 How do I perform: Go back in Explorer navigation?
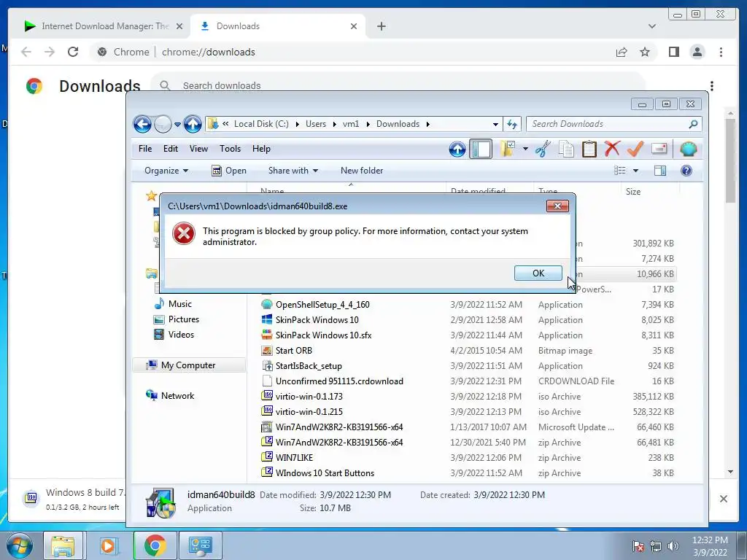point(142,124)
